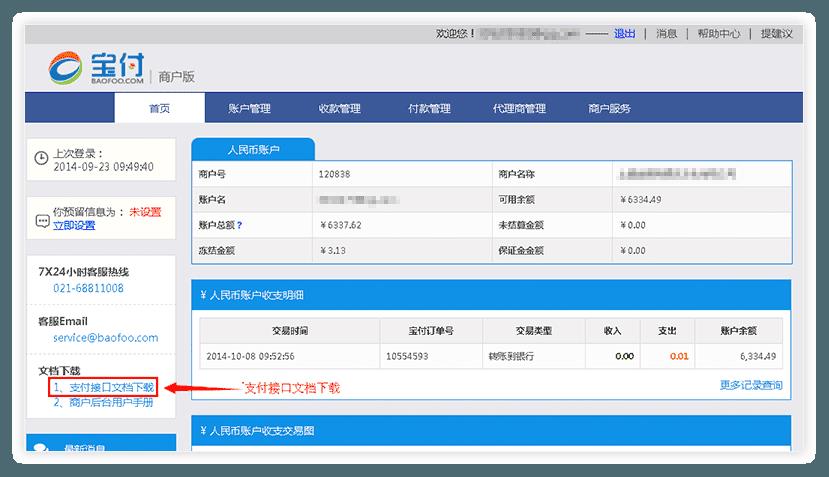The width and height of the screenshot is (829, 477).
Task: Click frozen amount ¥3.13
Action: tap(333, 250)
